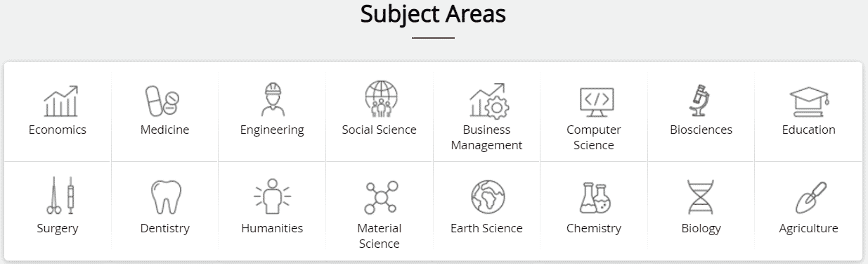Click the Biosciences microscope icon
The width and height of the screenshot is (868, 264).
tap(700, 101)
